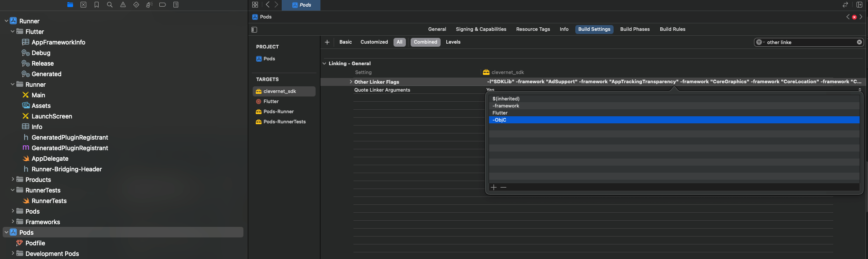Show Basic build settings
Image resolution: width=868 pixels, height=259 pixels.
coord(346,42)
